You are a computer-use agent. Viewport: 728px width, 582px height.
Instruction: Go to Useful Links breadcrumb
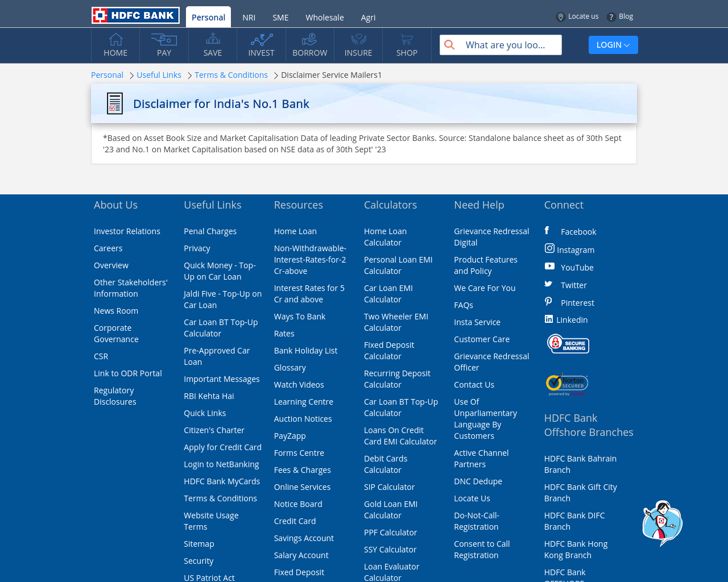point(159,75)
